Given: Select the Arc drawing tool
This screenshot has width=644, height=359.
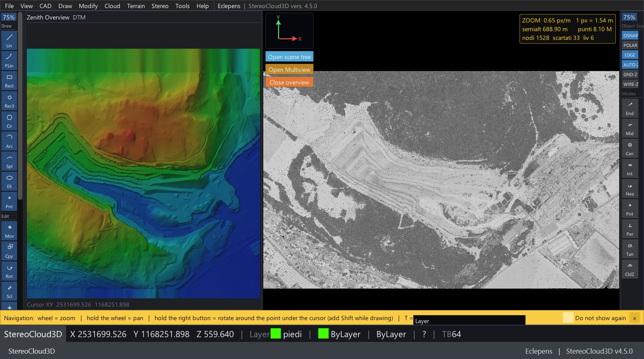Looking at the screenshot, I should point(9,141).
